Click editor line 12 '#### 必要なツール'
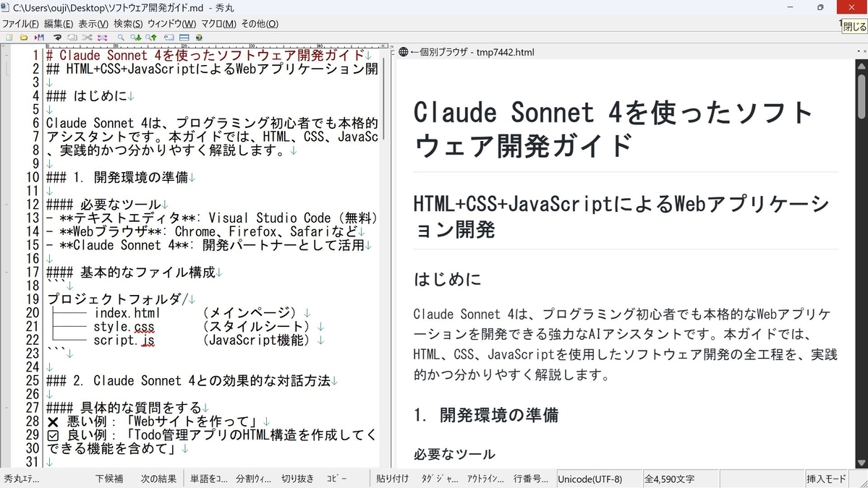The width and height of the screenshot is (868, 488). click(x=107, y=205)
